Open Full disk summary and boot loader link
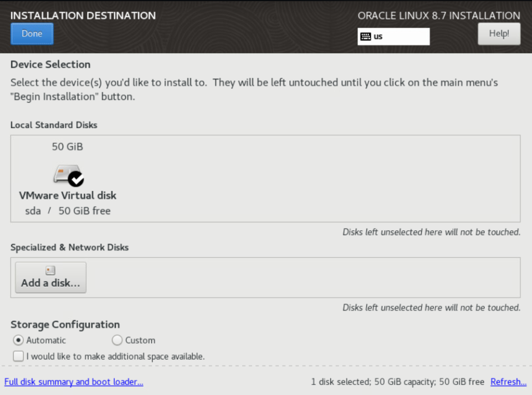The image size is (532, 395). pyautogui.click(x=74, y=382)
